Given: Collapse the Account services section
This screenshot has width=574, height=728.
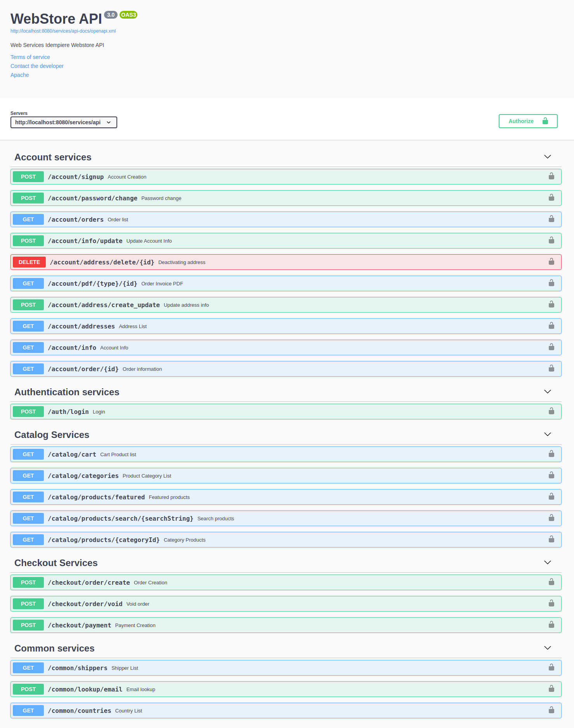Looking at the screenshot, I should tap(547, 157).
